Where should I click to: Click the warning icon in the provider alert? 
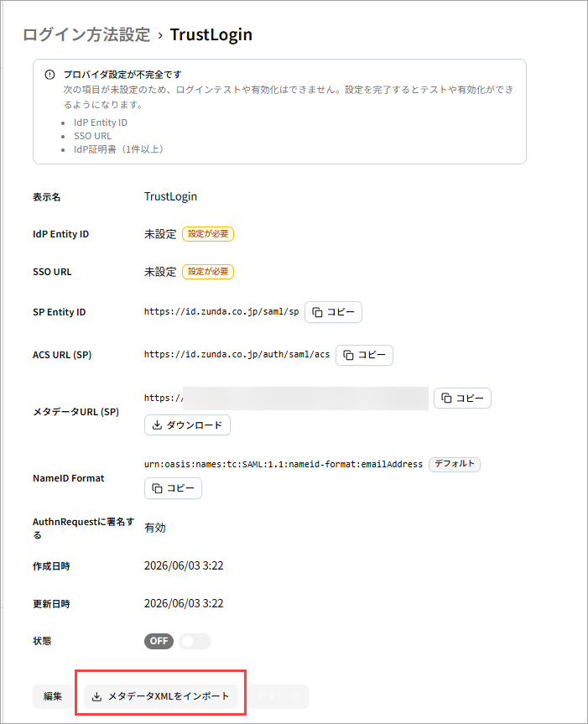(x=49, y=75)
